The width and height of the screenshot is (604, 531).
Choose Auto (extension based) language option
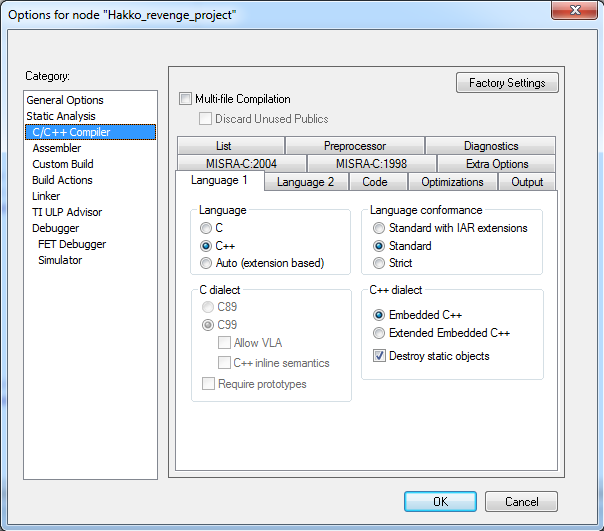[206, 264]
